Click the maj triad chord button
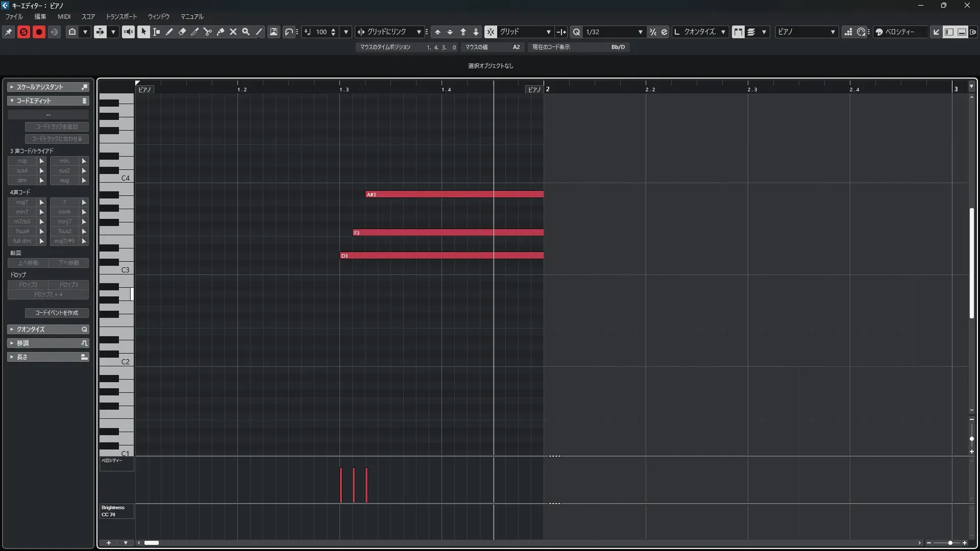The width and height of the screenshot is (980, 551). tap(22, 161)
